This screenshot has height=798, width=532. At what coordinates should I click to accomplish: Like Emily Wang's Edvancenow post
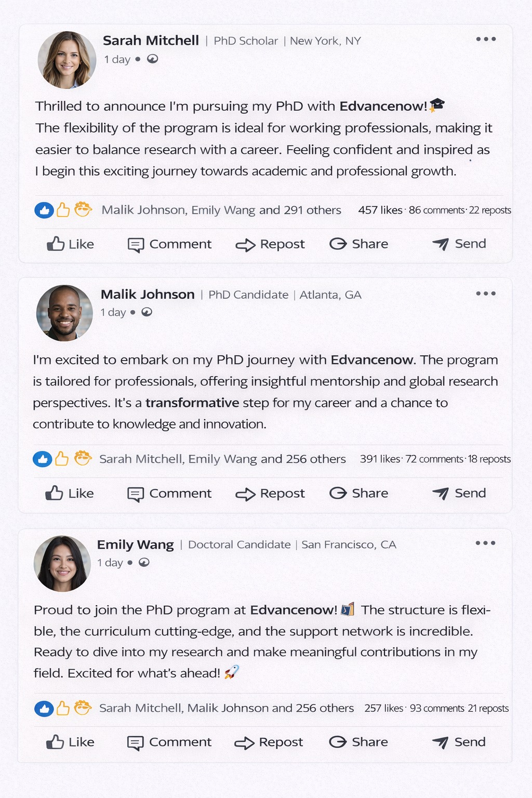(x=70, y=742)
